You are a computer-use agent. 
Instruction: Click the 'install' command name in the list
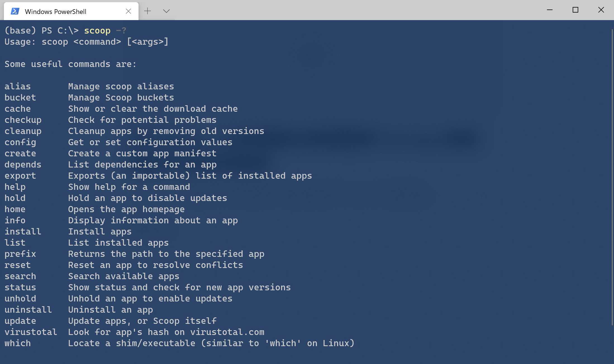click(23, 231)
